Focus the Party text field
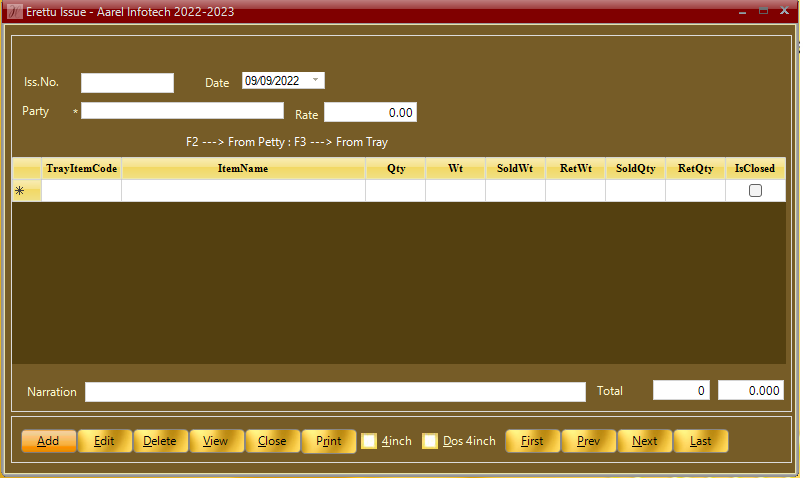The height and width of the screenshot is (478, 804). click(182, 111)
